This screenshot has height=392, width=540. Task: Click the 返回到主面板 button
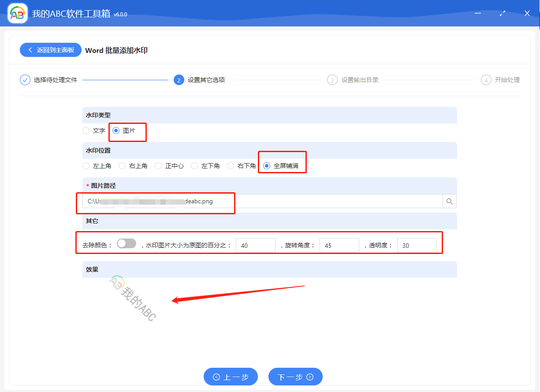(50, 50)
